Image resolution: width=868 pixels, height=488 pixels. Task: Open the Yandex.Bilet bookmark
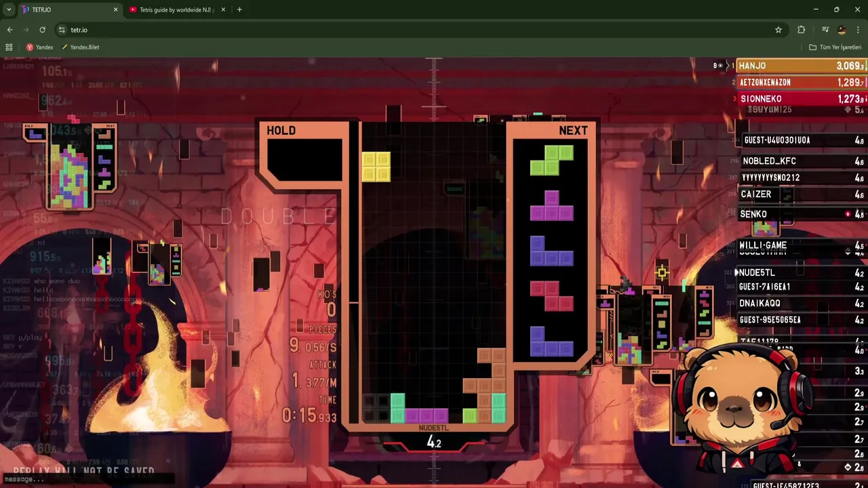pyautogui.click(x=81, y=47)
